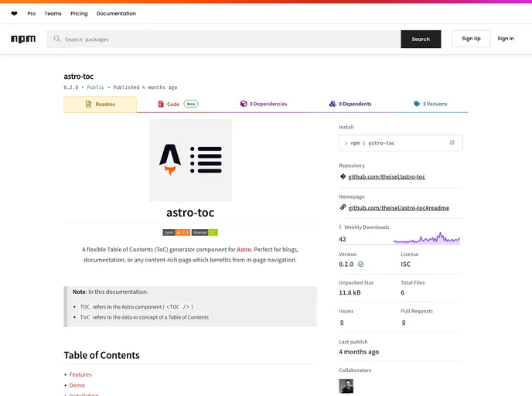Click the 11.8 kB unpacked size value
This screenshot has width=532, height=396.
pos(350,292)
